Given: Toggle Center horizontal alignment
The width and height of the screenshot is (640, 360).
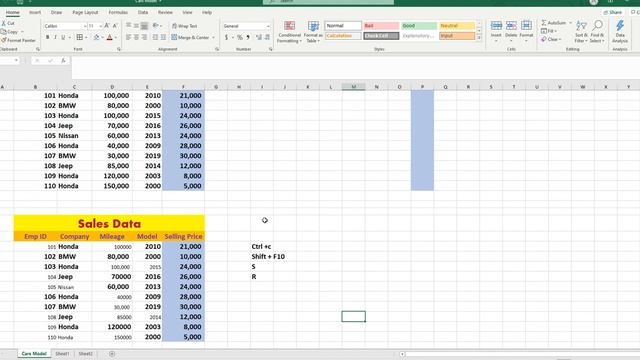Looking at the screenshot, I should tap(136, 38).
